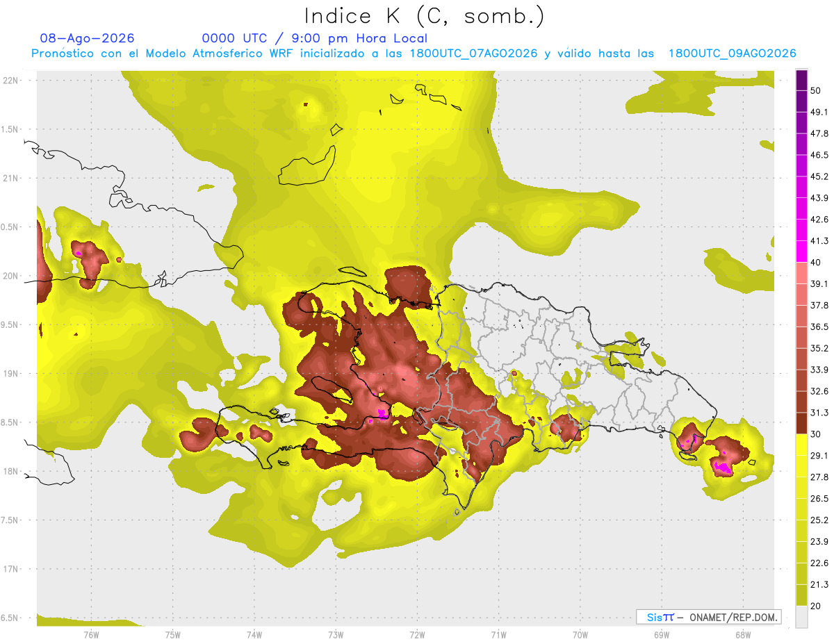Select the "Pronóstico con el Modelo Atmosférico WRF" line
834x644 pixels.
click(x=414, y=53)
